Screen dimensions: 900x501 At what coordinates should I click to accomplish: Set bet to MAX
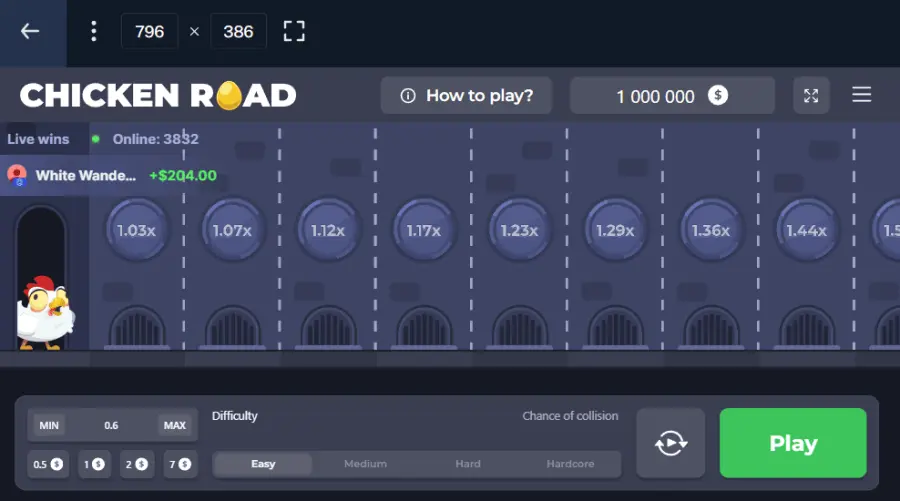[x=174, y=425]
